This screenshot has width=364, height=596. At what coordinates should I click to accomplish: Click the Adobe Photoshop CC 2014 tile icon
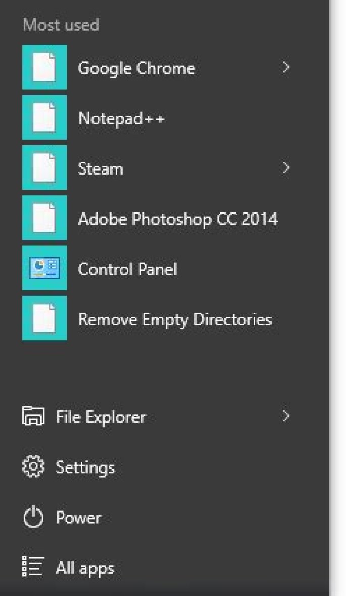(x=44, y=218)
